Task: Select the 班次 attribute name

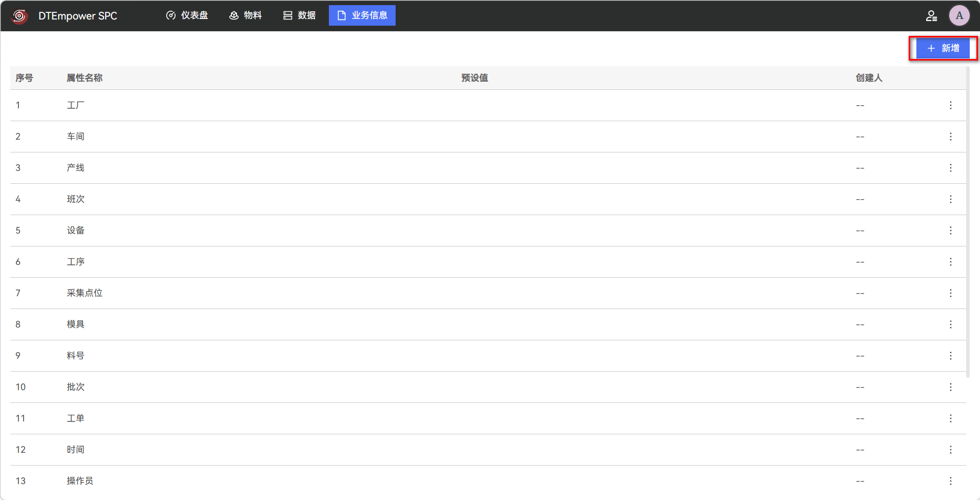Action: pos(75,199)
